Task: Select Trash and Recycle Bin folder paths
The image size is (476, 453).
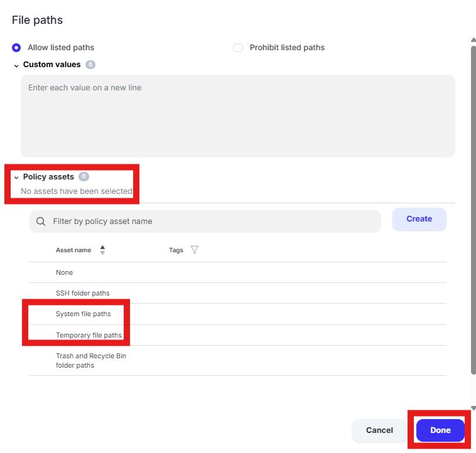Action: (238, 361)
